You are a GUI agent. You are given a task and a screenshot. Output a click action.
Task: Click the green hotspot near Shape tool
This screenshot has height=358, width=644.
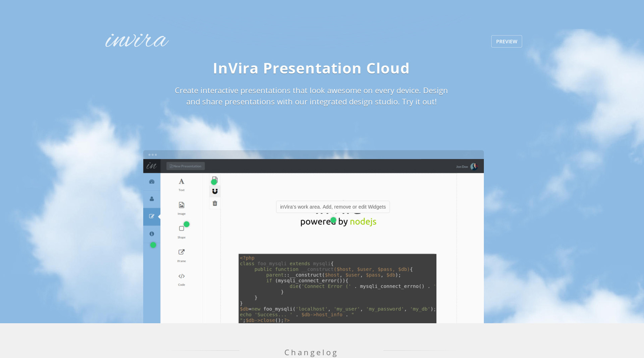[x=186, y=224]
